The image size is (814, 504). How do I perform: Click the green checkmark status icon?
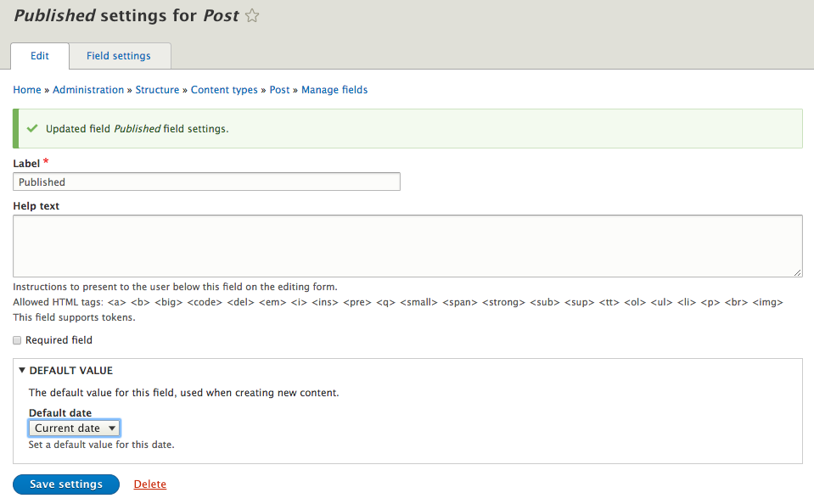(x=32, y=129)
